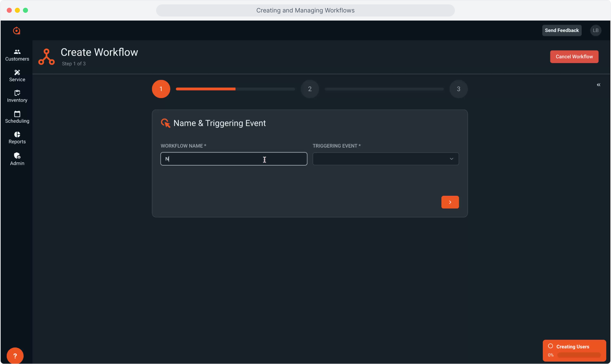Image resolution: width=611 pixels, height=364 pixels.
Task: Click the Creating Users 0% progress bar
Action: tap(579, 355)
